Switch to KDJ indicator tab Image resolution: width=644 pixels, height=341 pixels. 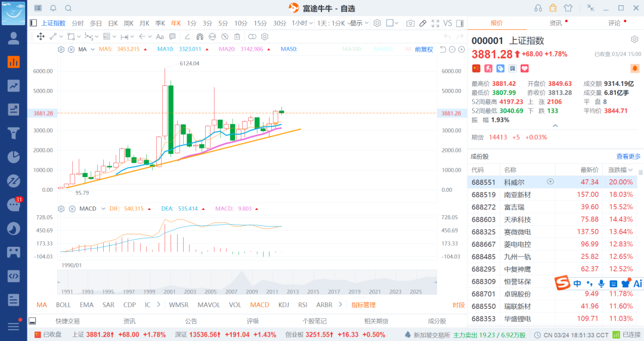(283, 305)
